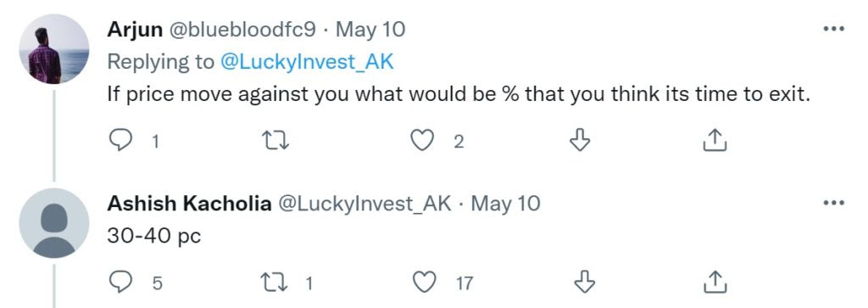View Ashish Kacholia's profile from name
This screenshot has width=868, height=308.
(x=189, y=204)
